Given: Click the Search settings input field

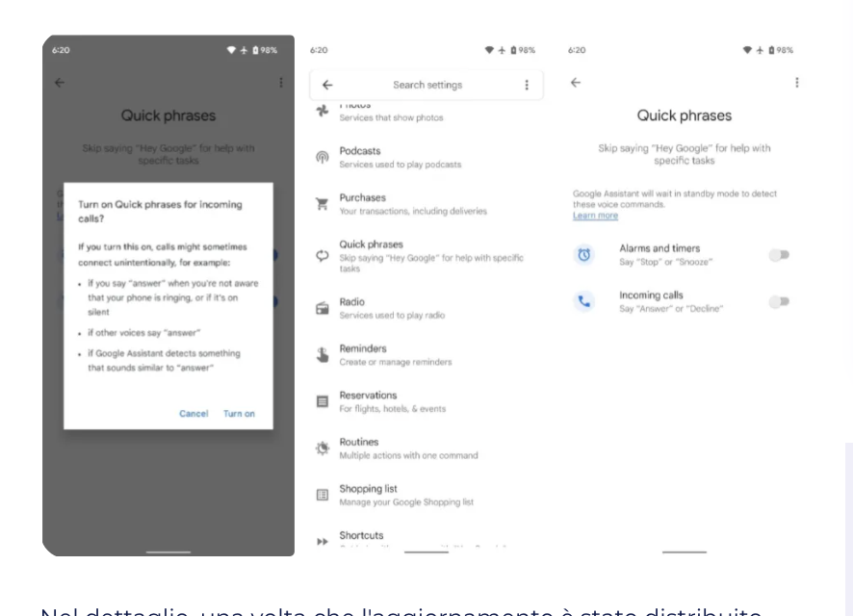Looking at the screenshot, I should (426, 85).
